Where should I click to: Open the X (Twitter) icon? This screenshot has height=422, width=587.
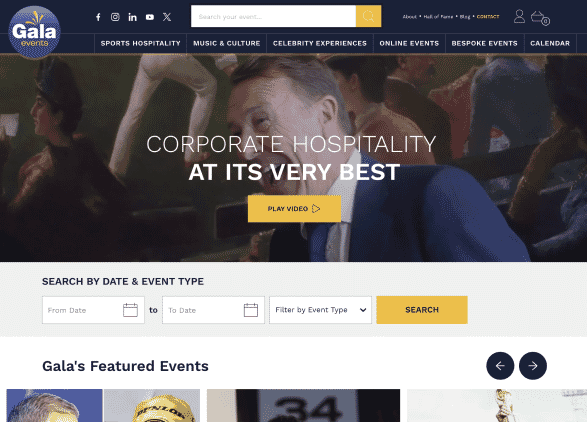pos(167,17)
